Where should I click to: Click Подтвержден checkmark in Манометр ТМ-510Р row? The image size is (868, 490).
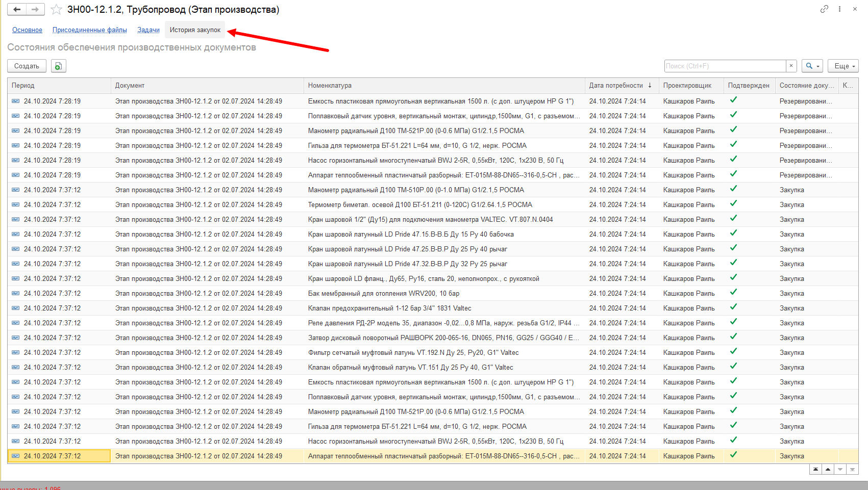(733, 189)
